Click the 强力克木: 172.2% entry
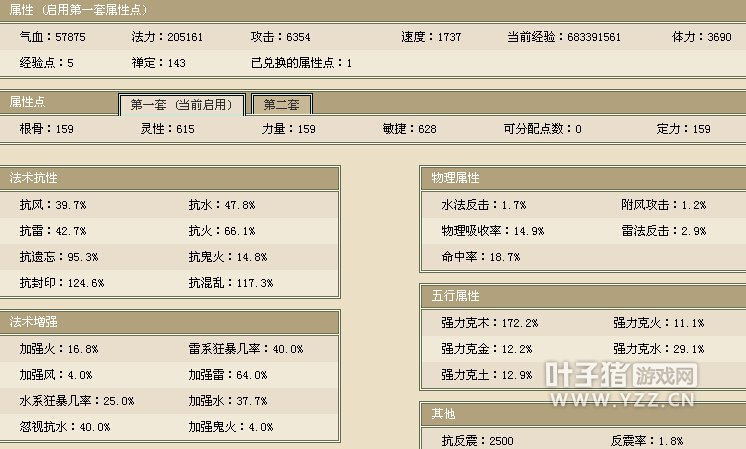Viewport: 746px width, 449px height. (x=490, y=323)
